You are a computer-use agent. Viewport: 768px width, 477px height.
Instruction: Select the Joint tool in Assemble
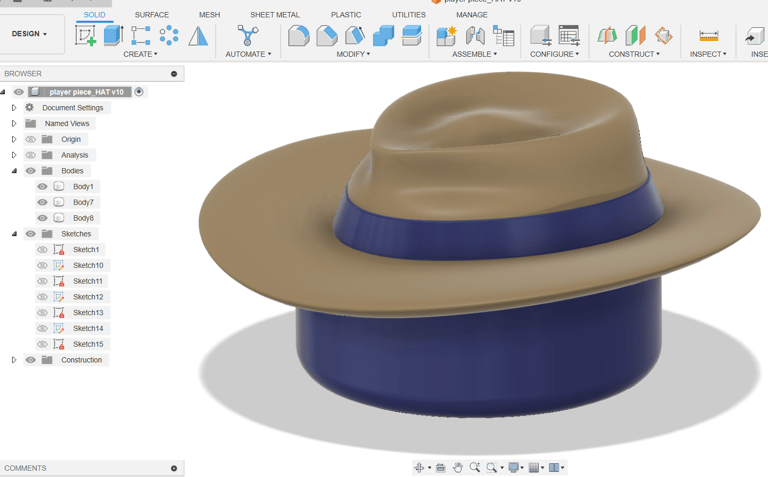pos(475,36)
